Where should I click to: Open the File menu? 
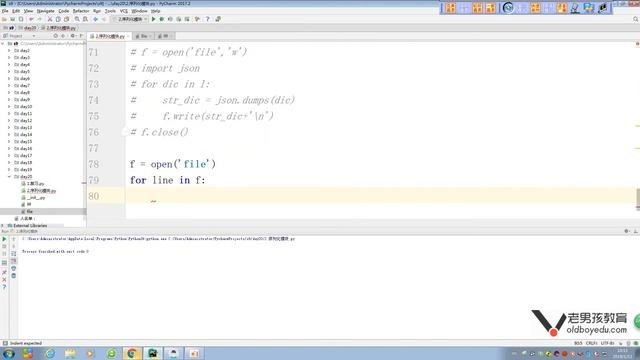coord(5,11)
